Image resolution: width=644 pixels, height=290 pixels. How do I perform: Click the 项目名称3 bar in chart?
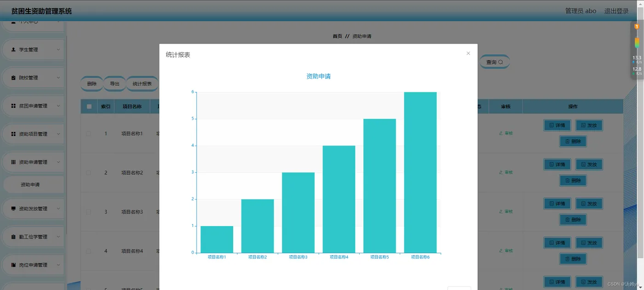click(298, 213)
